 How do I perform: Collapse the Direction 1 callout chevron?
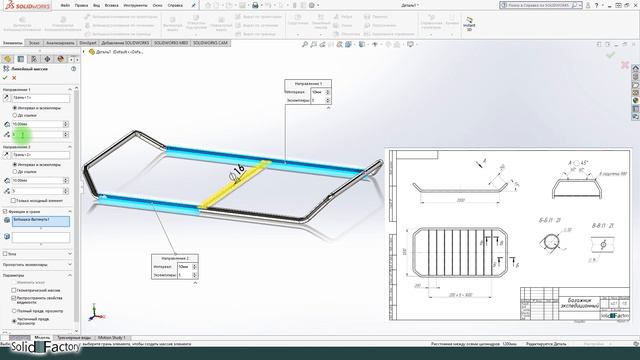click(x=329, y=108)
